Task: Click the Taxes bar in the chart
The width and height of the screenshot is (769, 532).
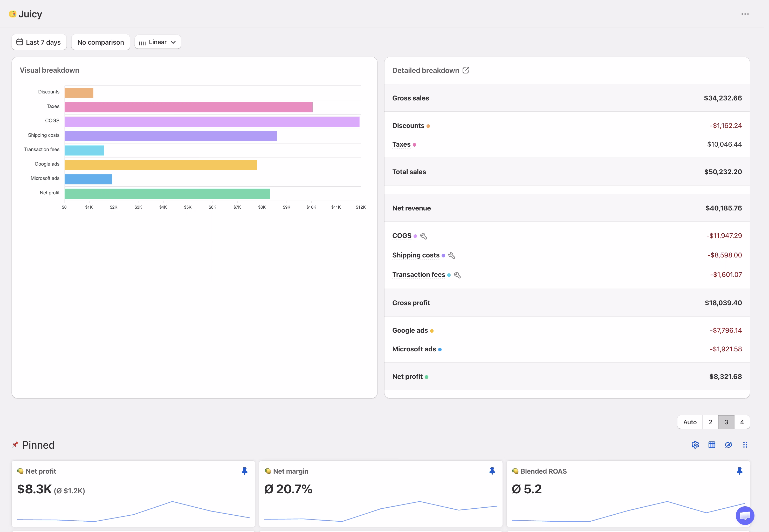Action: point(189,107)
